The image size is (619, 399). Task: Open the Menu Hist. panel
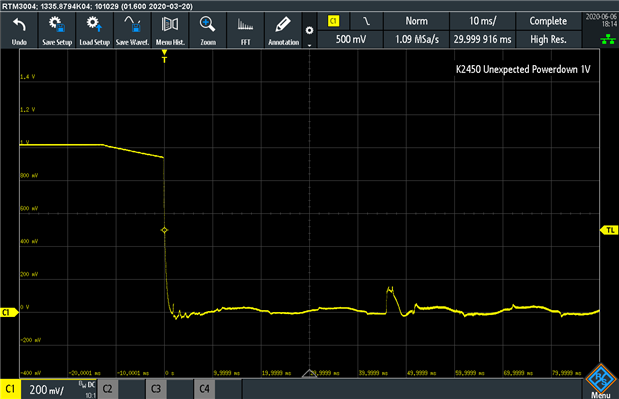170,30
